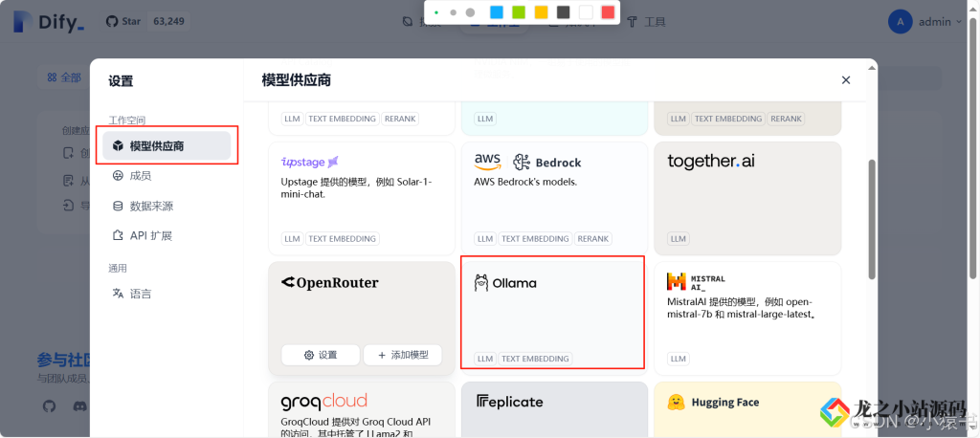
Task: Click the GitHub Star button
Action: pyautogui.click(x=123, y=21)
